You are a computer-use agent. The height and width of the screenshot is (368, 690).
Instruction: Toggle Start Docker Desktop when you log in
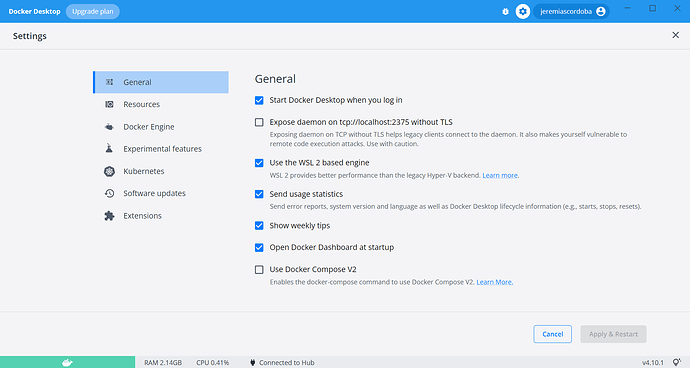[259, 100]
